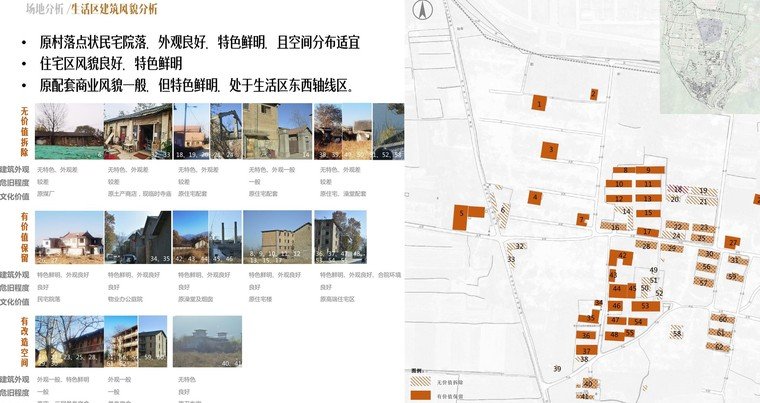Click orange building 7 on the map
This screenshot has height=403, width=760.
(582, 220)
